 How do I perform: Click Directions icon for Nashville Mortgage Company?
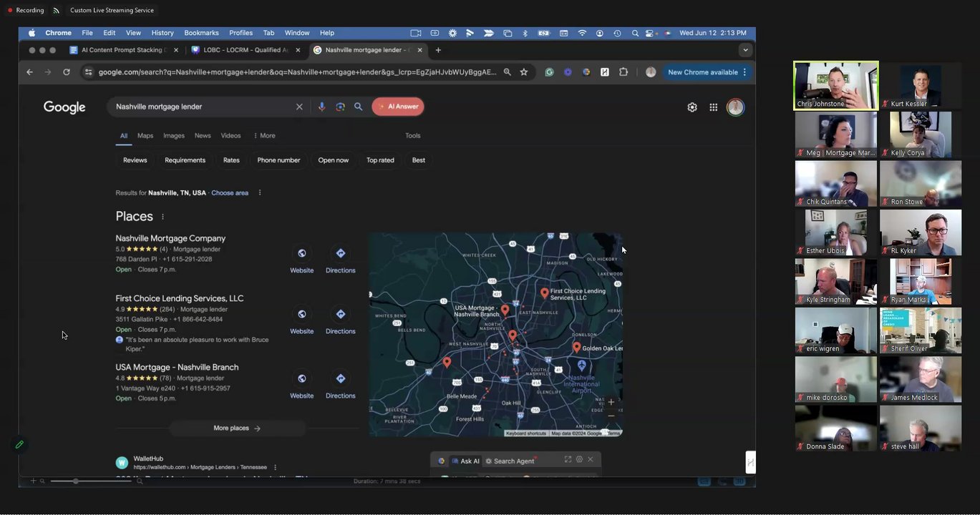point(340,254)
